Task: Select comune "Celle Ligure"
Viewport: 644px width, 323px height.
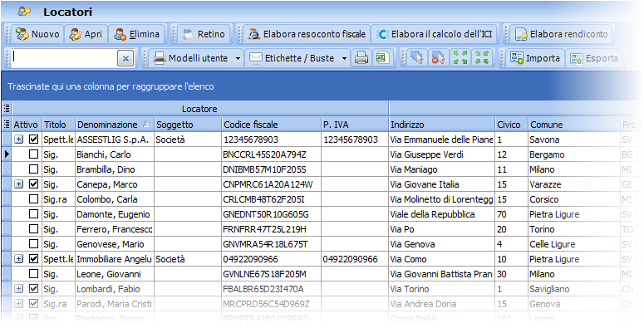Action: click(574, 244)
